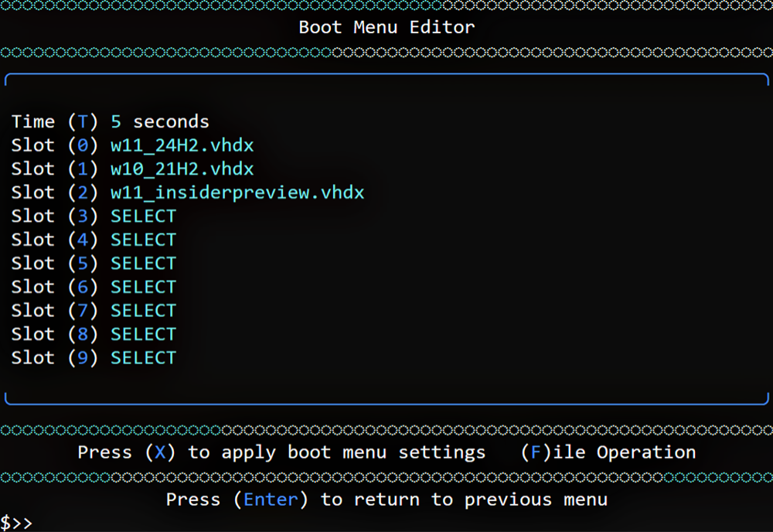
Task: Click SELECT next to Slot (8)
Action: pos(143,334)
